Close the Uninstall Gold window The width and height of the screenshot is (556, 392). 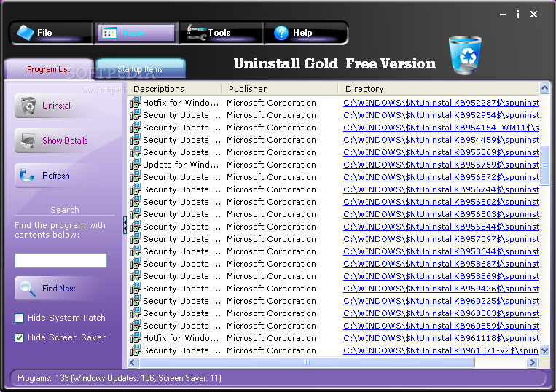tap(533, 15)
